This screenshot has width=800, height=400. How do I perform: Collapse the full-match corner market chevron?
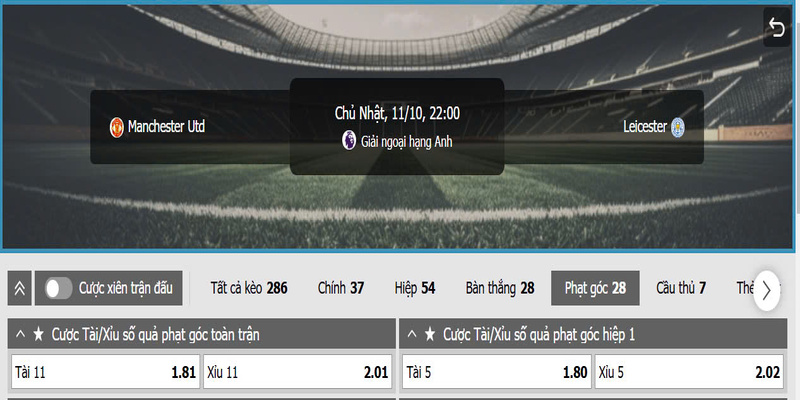click(x=20, y=334)
